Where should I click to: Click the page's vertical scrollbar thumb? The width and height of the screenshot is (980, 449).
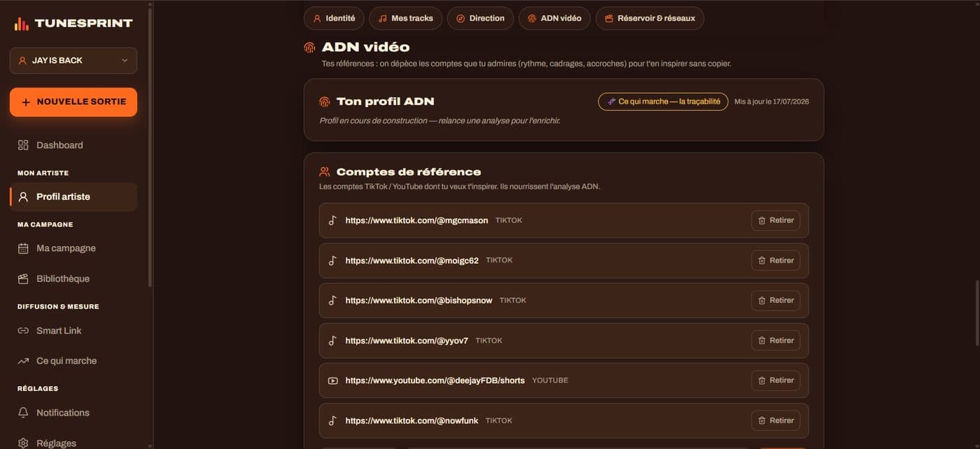tap(976, 315)
